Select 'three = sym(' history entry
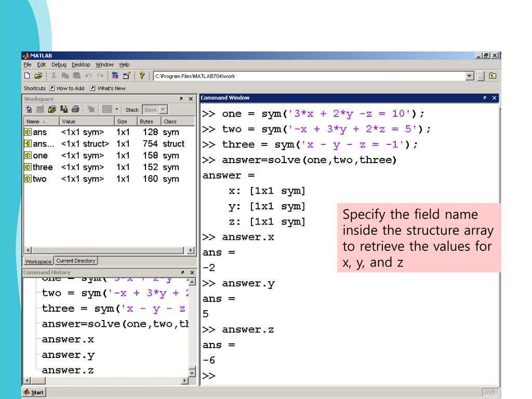 coord(114,309)
